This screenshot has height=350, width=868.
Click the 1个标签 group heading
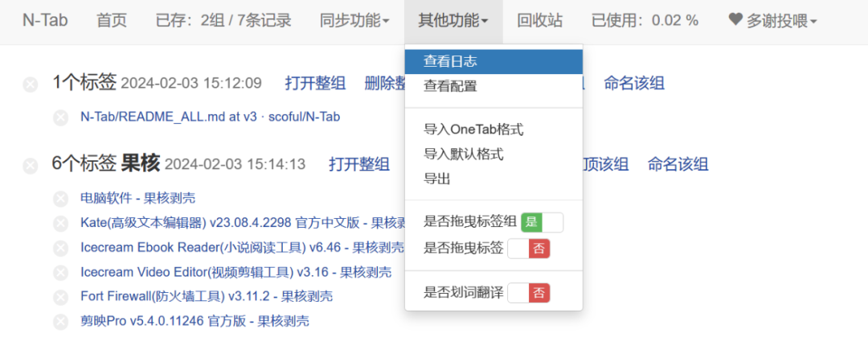pos(84,83)
